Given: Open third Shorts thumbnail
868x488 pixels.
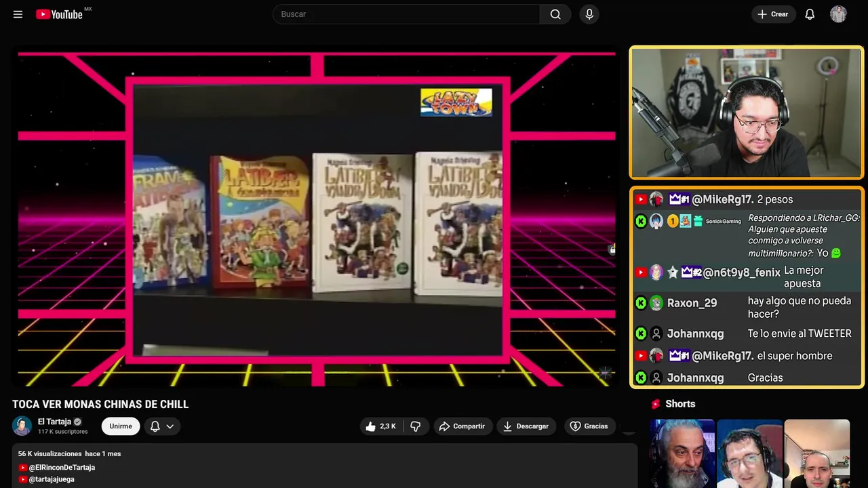Looking at the screenshot, I should coord(816,453).
